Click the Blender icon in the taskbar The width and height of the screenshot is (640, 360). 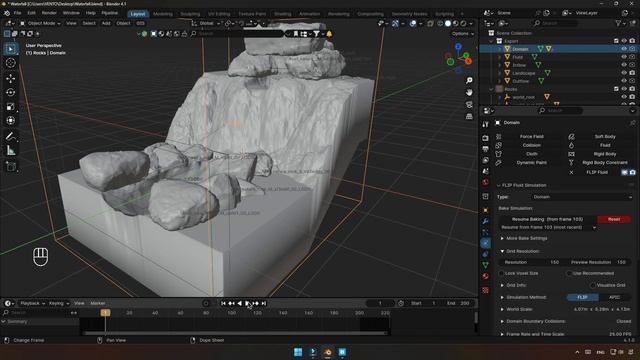click(327, 352)
